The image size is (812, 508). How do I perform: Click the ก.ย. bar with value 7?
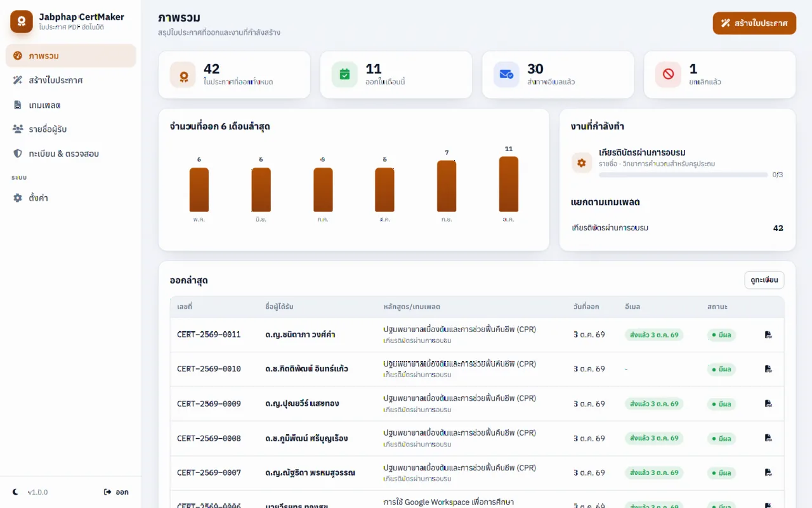[x=447, y=186]
